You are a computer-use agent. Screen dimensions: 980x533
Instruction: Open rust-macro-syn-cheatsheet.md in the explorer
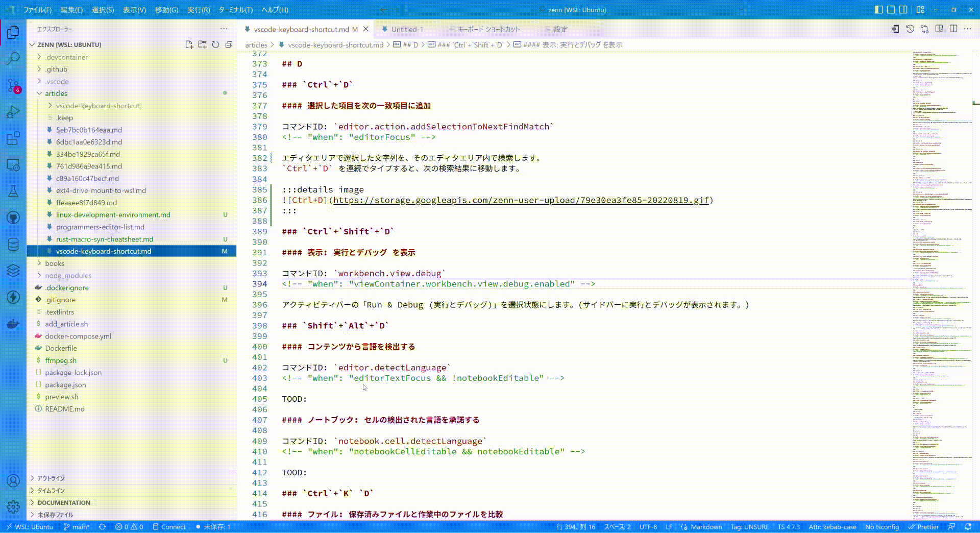click(132, 239)
